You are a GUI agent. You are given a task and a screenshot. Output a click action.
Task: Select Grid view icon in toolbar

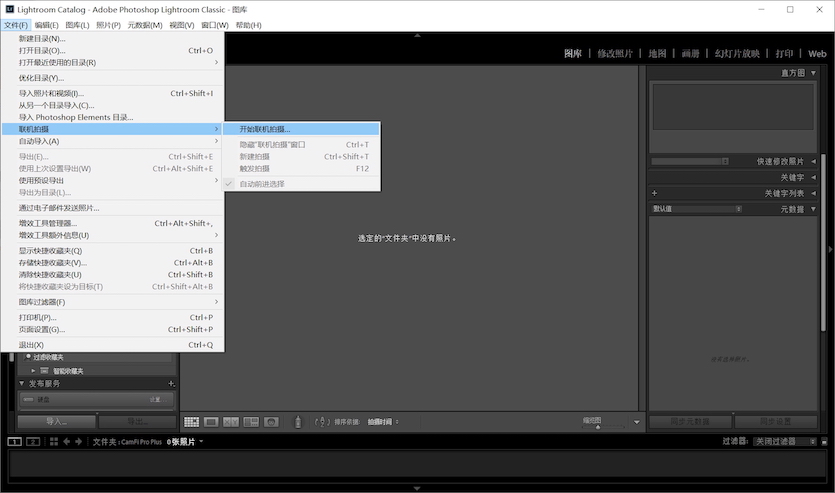point(192,423)
